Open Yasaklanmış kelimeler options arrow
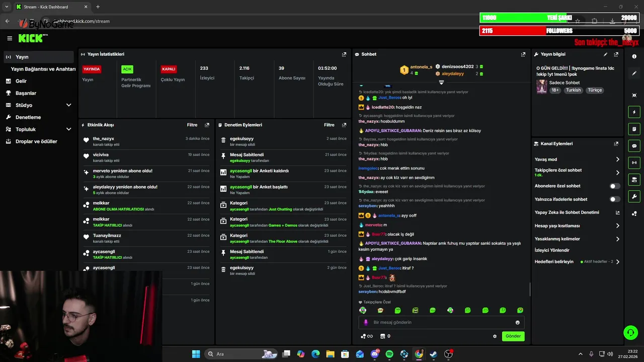The image size is (644, 362). point(618,239)
